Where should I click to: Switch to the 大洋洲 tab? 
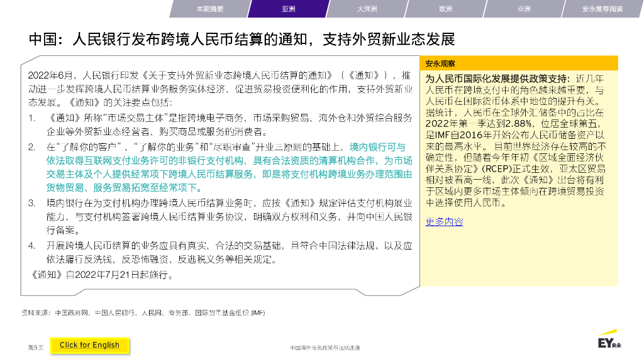click(x=367, y=9)
